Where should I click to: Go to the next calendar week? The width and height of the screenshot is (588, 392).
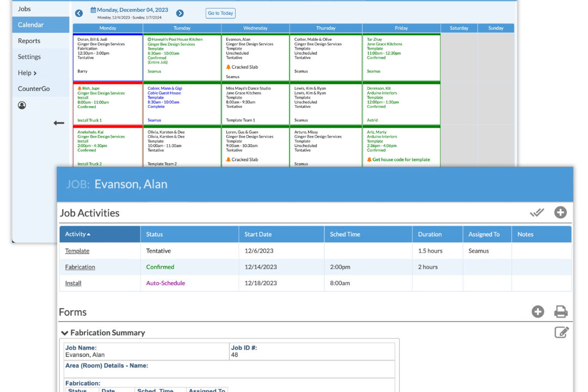180,13
